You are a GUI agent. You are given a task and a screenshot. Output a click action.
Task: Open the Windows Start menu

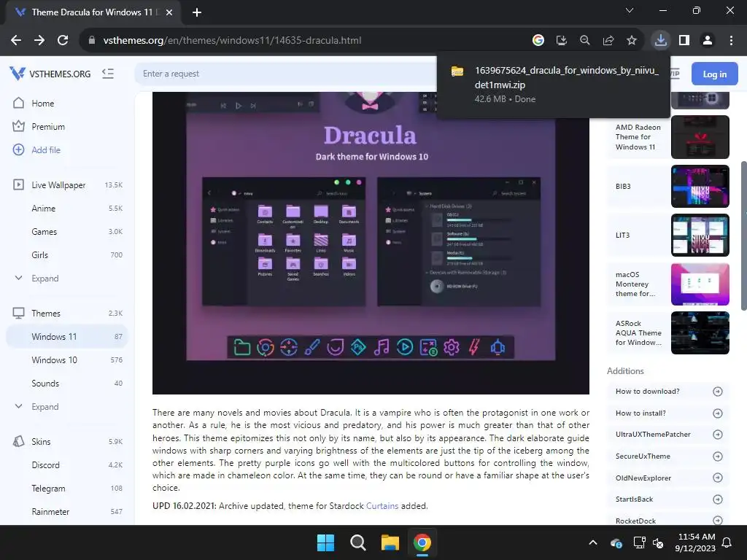[326, 542]
